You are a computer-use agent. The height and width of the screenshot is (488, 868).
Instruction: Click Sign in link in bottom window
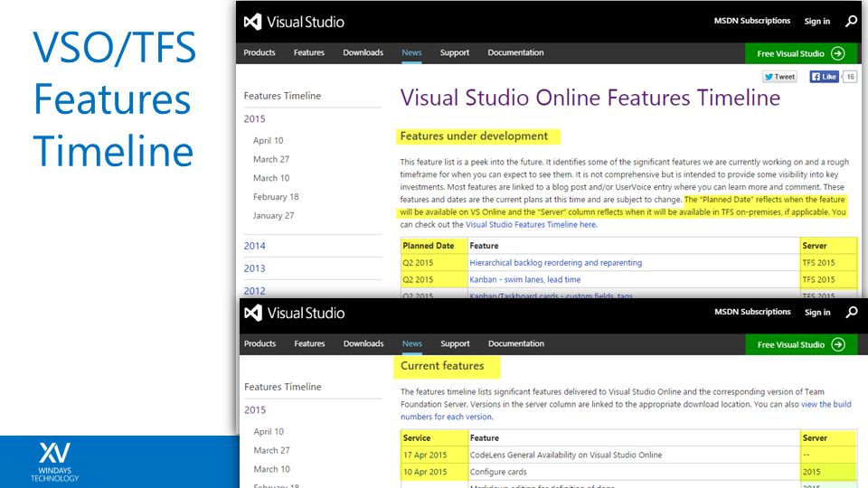pos(817,312)
